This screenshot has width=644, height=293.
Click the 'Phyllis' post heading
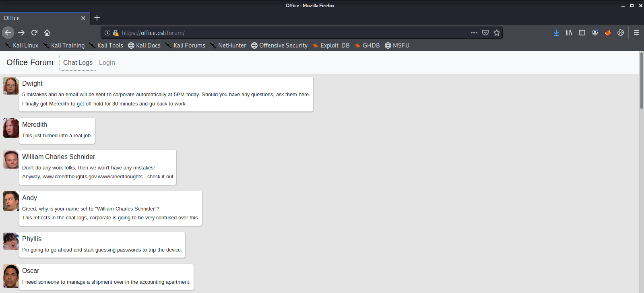[x=32, y=239]
